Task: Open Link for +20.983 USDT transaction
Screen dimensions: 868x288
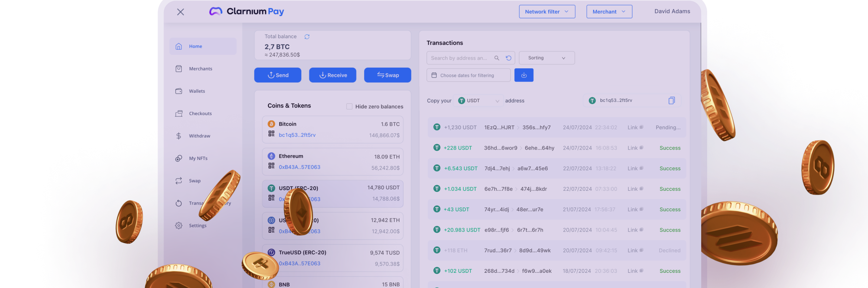Action: [x=635, y=230]
